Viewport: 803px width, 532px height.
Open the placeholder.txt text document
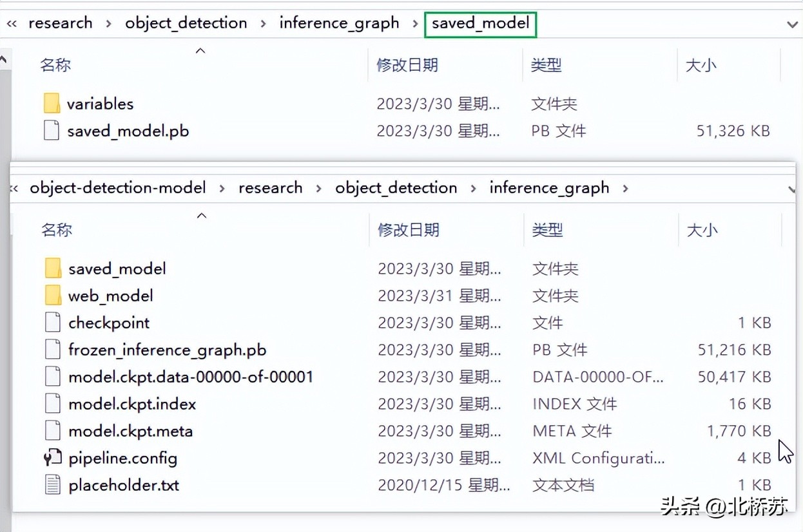[x=124, y=485]
